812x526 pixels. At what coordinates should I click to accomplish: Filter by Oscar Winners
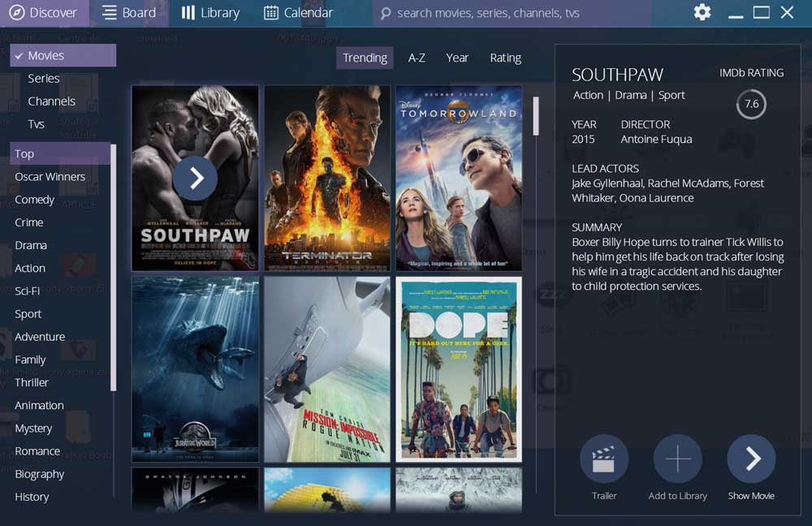coord(50,176)
